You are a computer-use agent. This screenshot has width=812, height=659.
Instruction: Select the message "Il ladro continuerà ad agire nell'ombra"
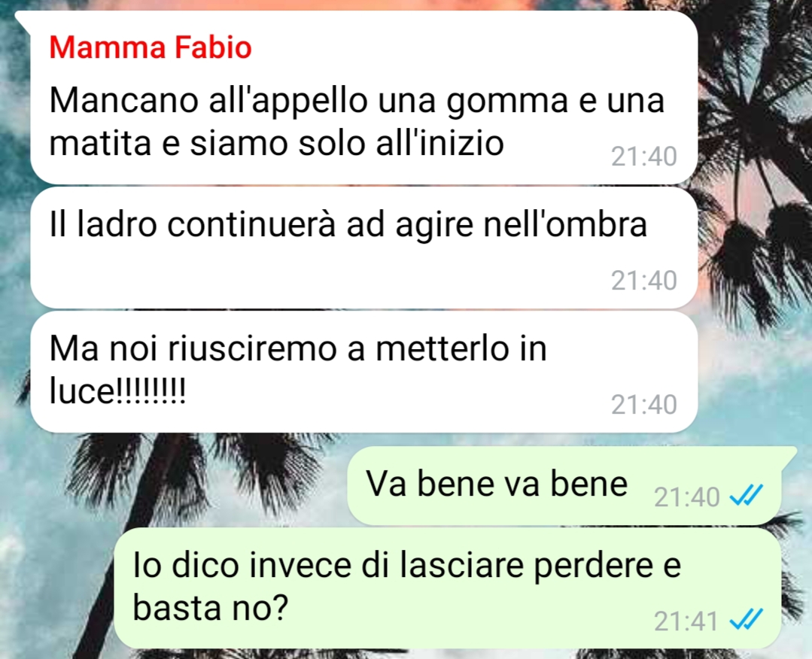(x=364, y=248)
